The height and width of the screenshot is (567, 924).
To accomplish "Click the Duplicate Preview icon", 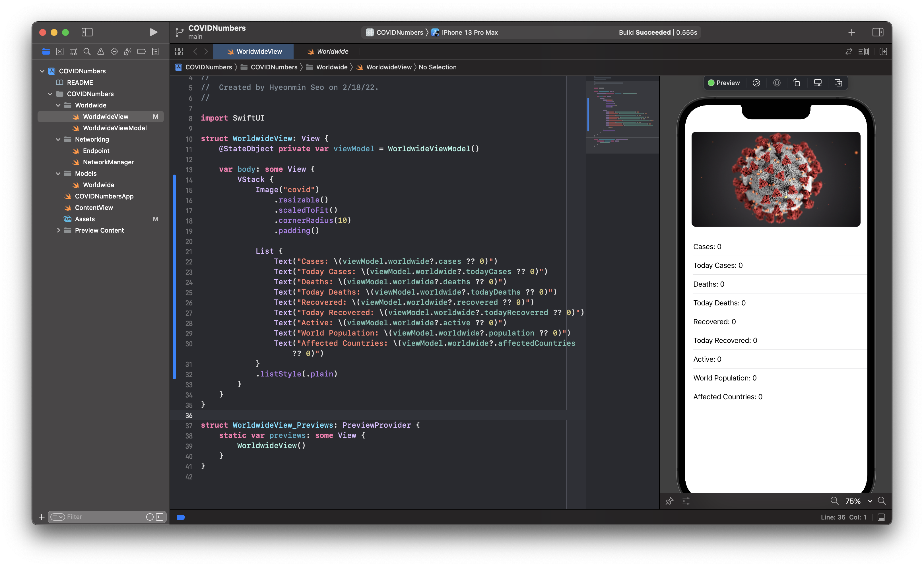I will point(838,83).
